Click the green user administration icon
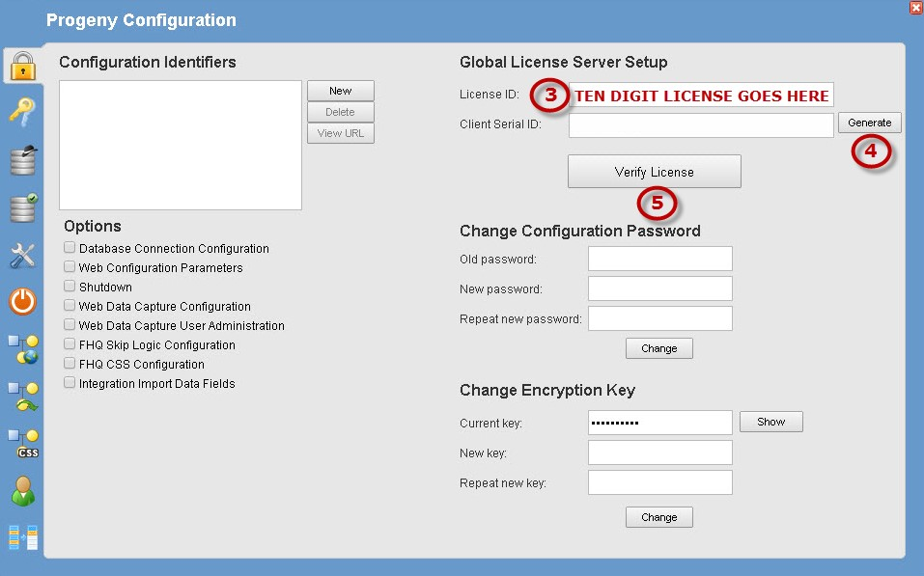924x576 pixels. coord(22,490)
